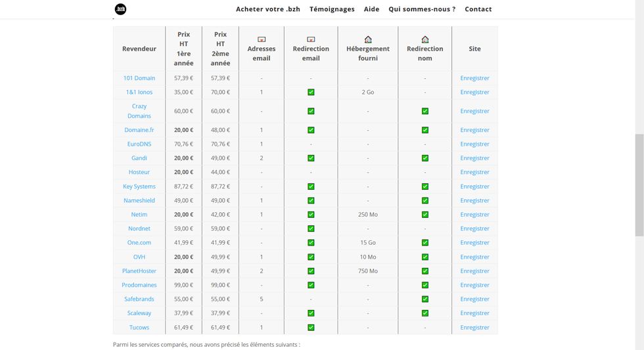The height and width of the screenshot is (350, 644).
Task: Open the Crazy Domains reseller link
Action: [x=139, y=111]
